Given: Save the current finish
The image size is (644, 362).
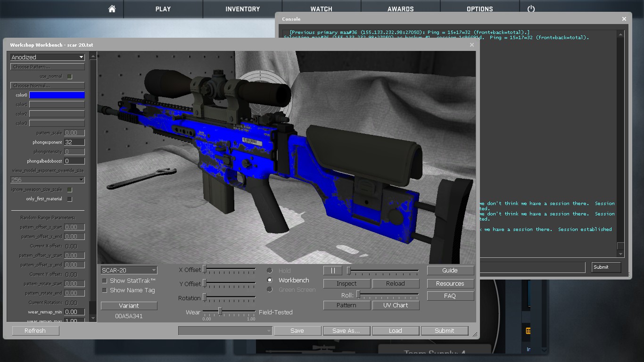Looking at the screenshot, I should click(x=297, y=331).
